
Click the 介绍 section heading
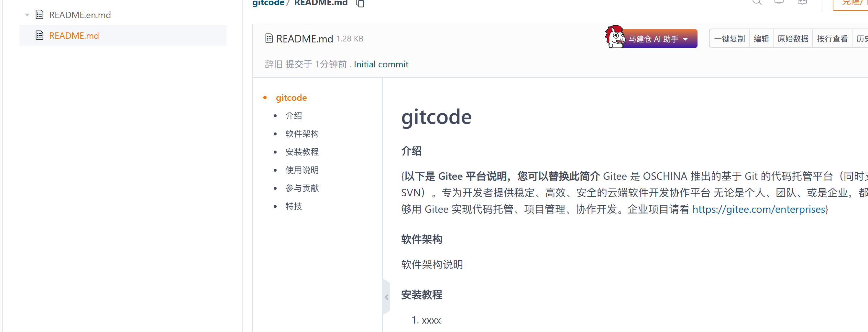pos(411,151)
